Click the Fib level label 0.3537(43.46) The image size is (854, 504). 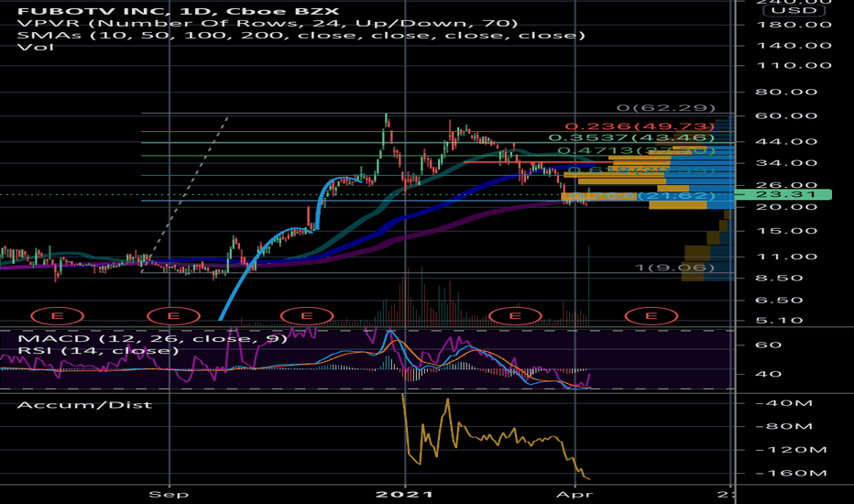point(631,138)
